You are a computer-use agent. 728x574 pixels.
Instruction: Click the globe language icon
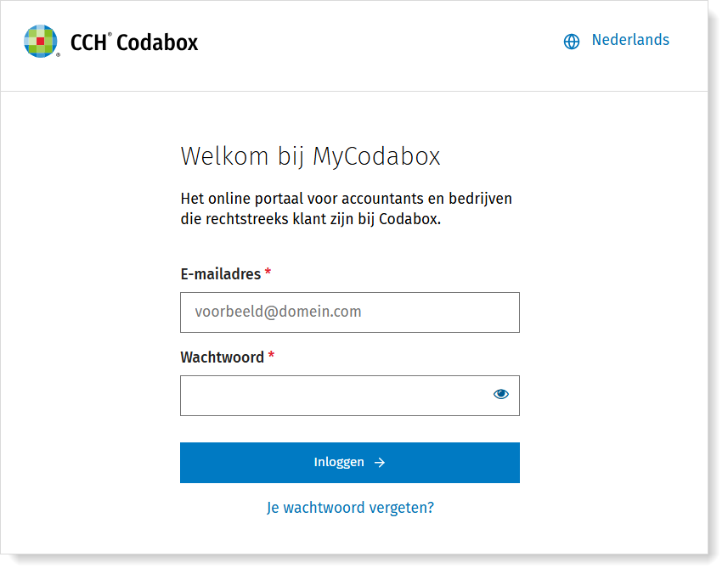pos(571,42)
